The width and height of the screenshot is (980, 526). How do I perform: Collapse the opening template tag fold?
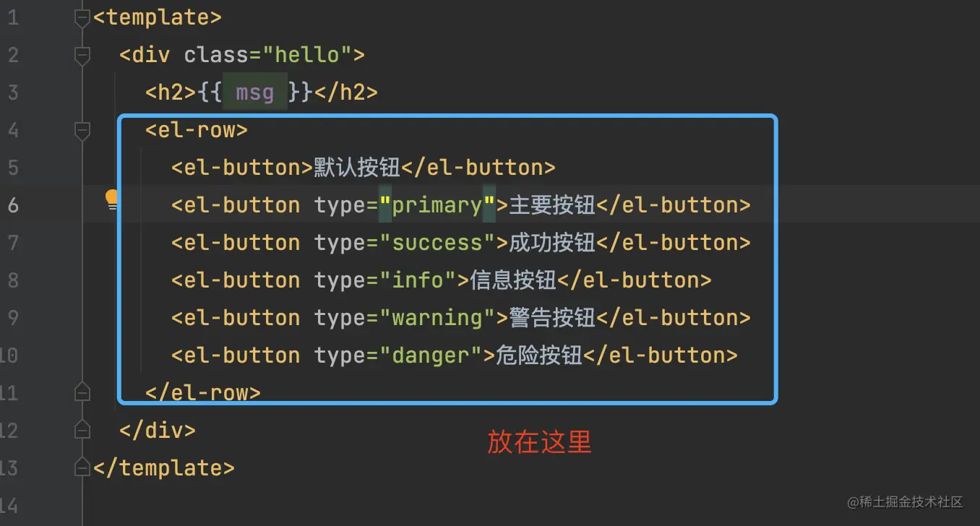(82, 17)
